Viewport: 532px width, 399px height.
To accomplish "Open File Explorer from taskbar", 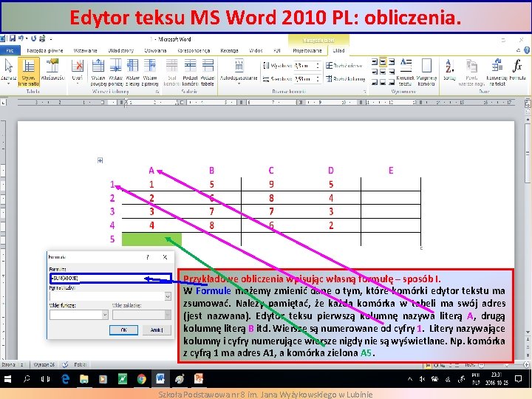I will [x=83, y=379].
